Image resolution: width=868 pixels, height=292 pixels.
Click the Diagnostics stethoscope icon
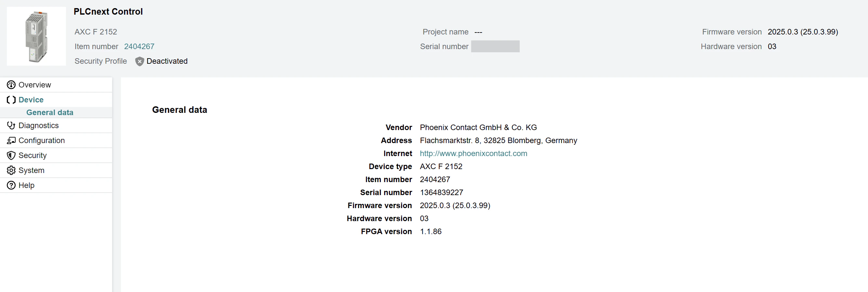point(11,126)
